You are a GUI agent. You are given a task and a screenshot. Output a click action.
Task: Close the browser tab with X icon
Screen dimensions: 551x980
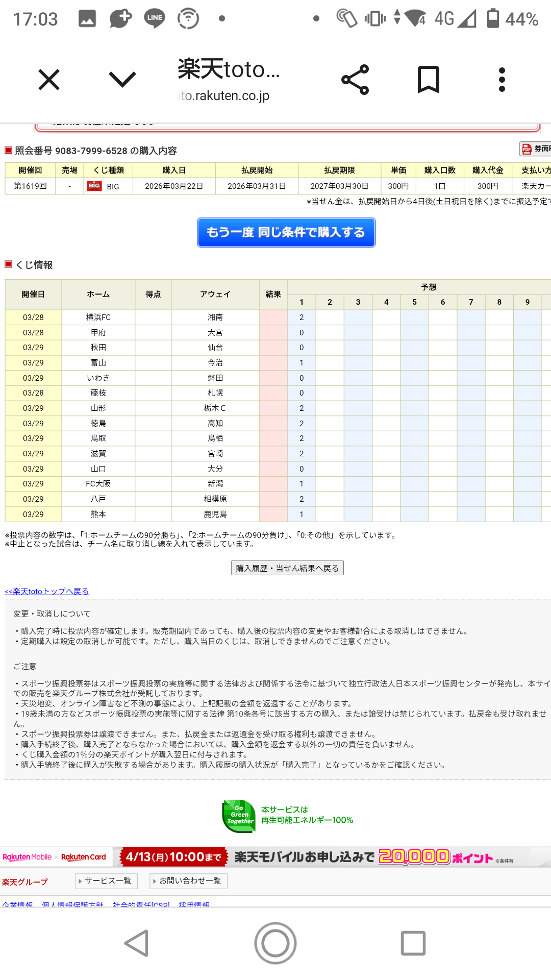click(49, 80)
